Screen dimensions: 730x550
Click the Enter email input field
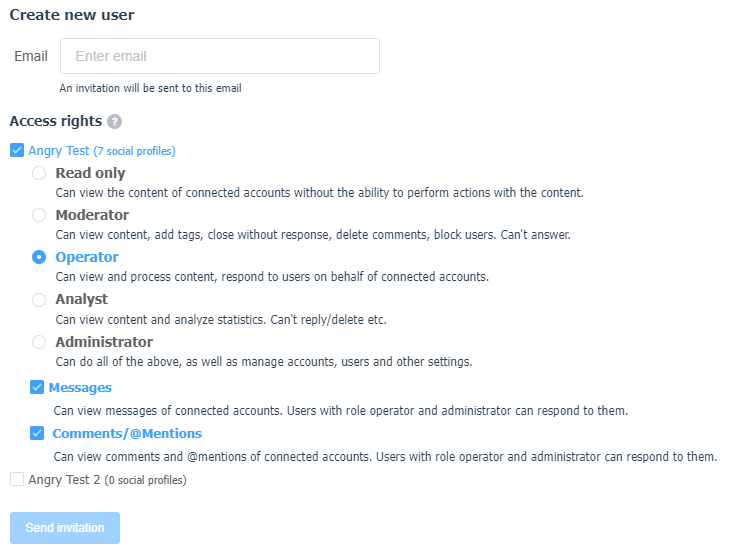pos(220,56)
